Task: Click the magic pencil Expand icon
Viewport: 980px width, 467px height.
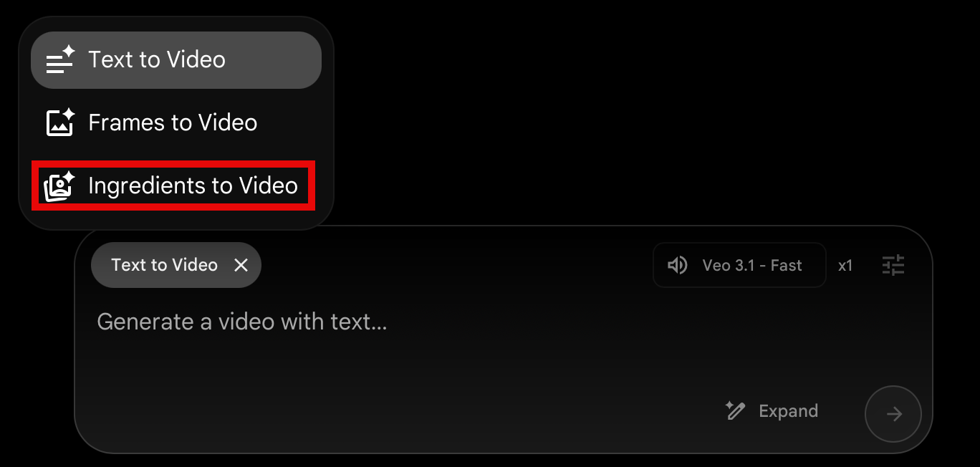Action: click(735, 410)
